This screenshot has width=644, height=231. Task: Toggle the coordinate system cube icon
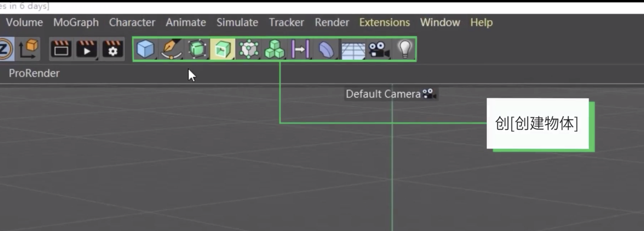coord(29,49)
